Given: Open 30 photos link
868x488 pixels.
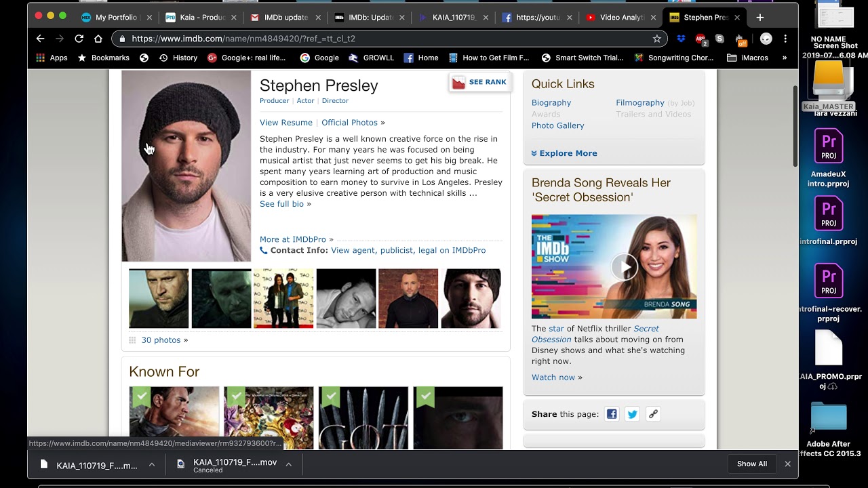Looking at the screenshot, I should coord(161,340).
